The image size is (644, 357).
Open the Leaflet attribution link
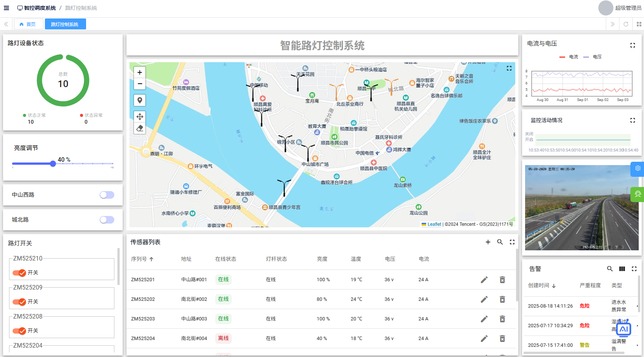pyautogui.click(x=434, y=224)
